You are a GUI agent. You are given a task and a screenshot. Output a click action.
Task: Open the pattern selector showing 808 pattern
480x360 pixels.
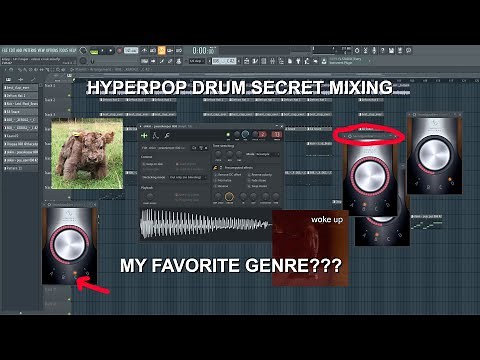point(224,61)
